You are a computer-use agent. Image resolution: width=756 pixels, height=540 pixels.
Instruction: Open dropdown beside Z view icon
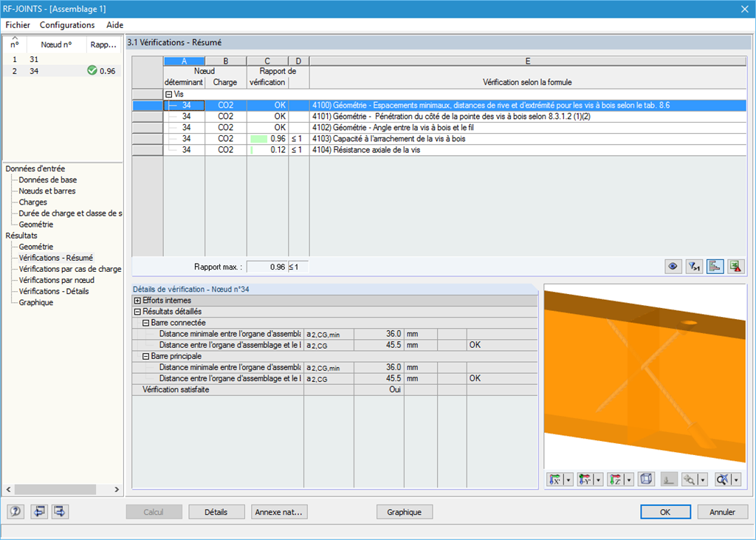point(629,479)
